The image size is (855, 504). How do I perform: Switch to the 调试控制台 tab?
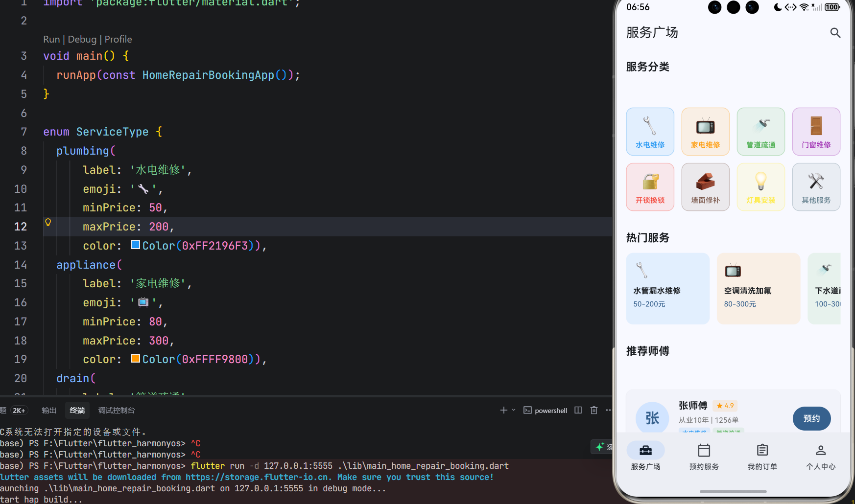[116, 410]
